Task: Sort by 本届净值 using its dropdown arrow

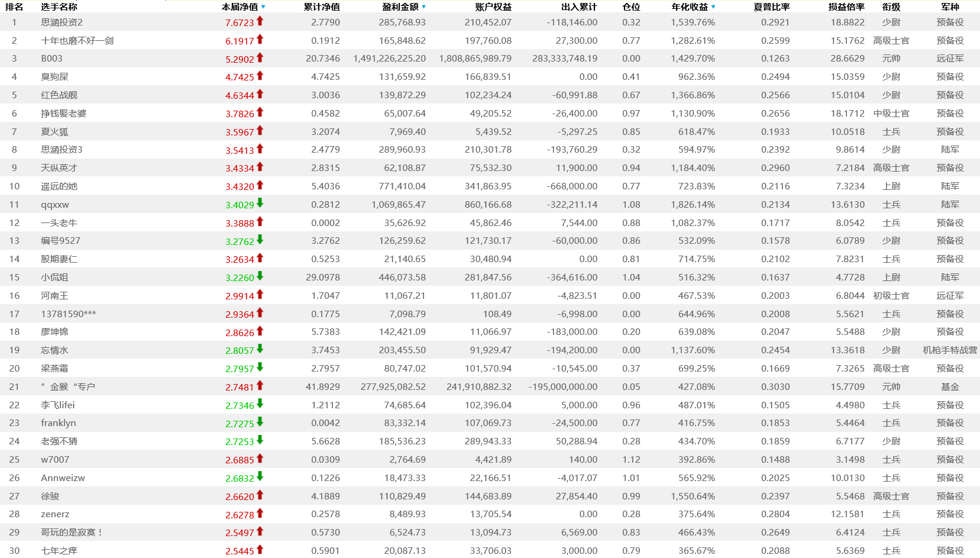Action: click(263, 7)
